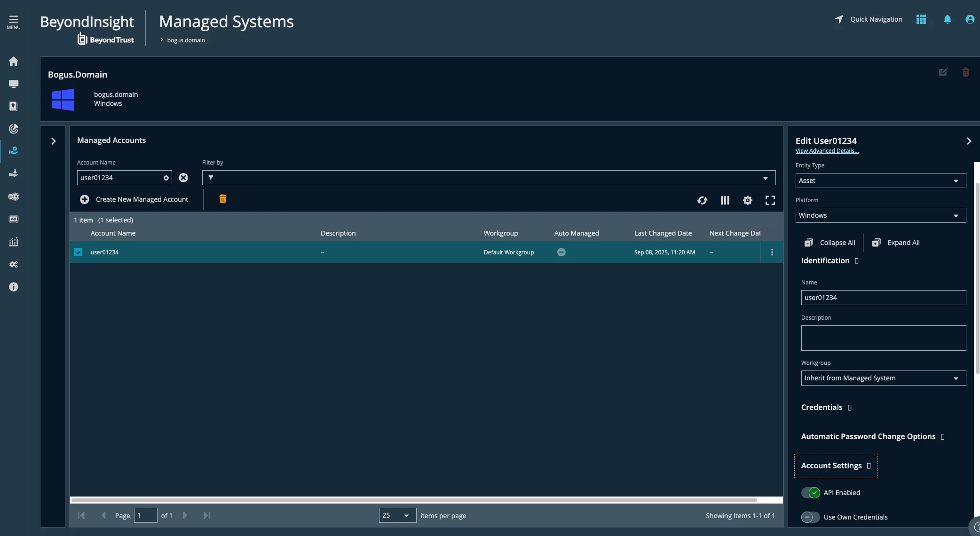Viewport: 980px width, 536px height.
Task: Open the main MENU hamburger
Action: tap(14, 22)
